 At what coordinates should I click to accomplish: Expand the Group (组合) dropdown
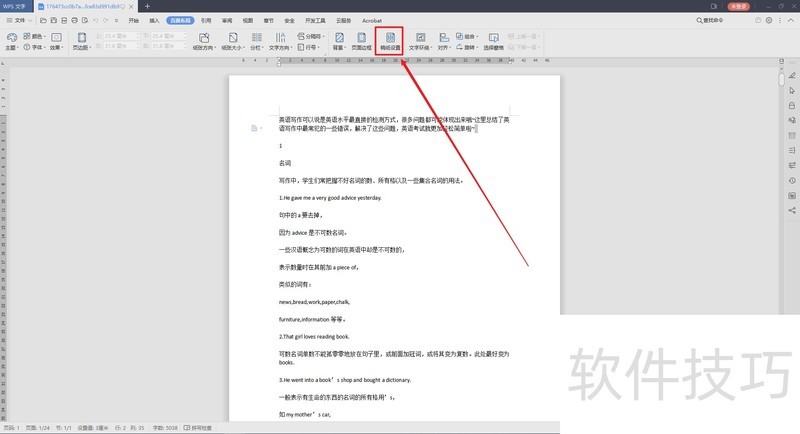tap(467, 36)
